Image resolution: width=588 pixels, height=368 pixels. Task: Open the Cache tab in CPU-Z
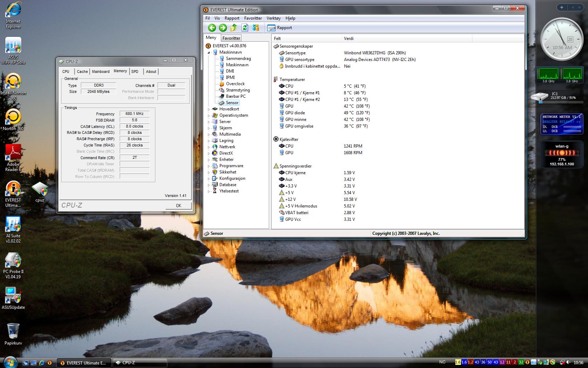[82, 71]
